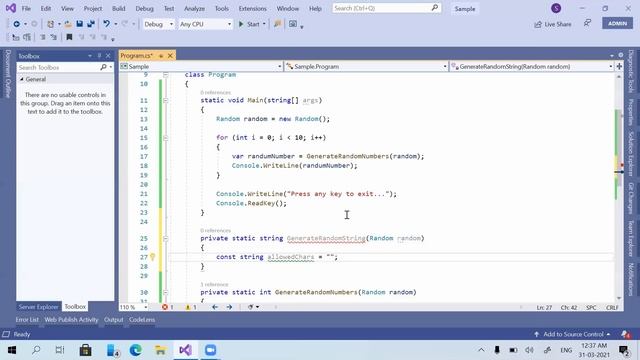This screenshot has width=640, height=360.
Task: Click the Windows Start button
Action: 12,350
